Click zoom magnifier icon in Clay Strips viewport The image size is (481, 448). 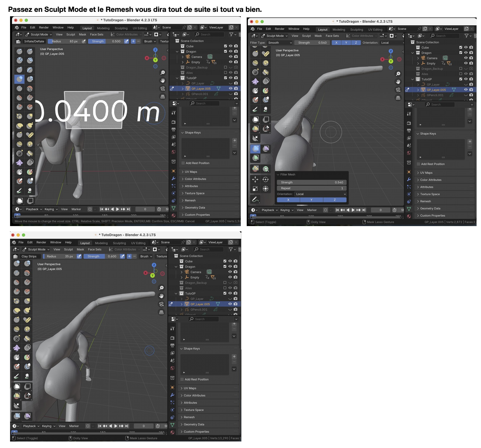coord(161,288)
